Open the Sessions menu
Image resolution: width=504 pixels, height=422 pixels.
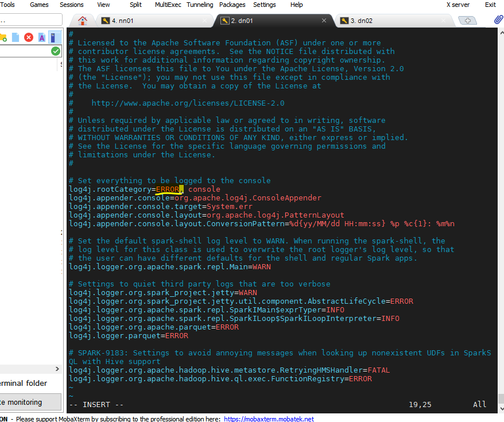click(x=72, y=5)
